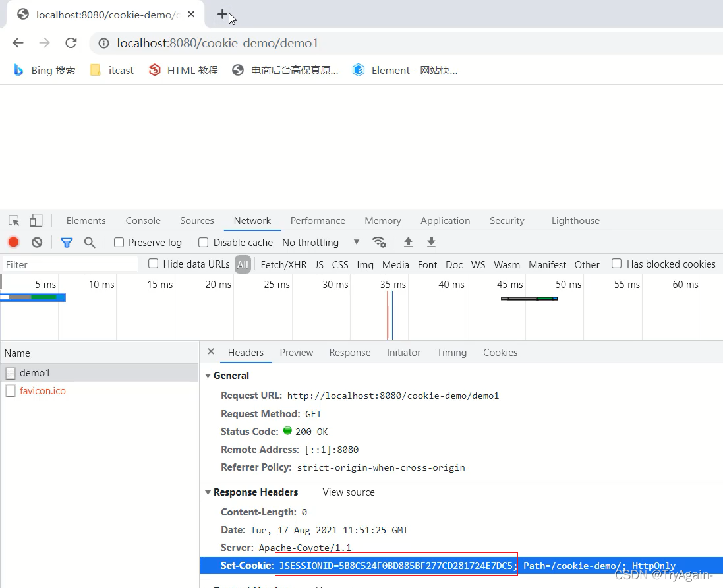Select the favicon.ico request row
This screenshot has height=588, width=723.
pos(99,391)
